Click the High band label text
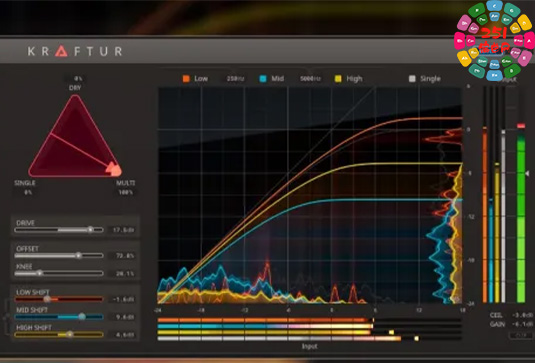Image resolution: width=535 pixels, height=363 pixels. tap(354, 79)
